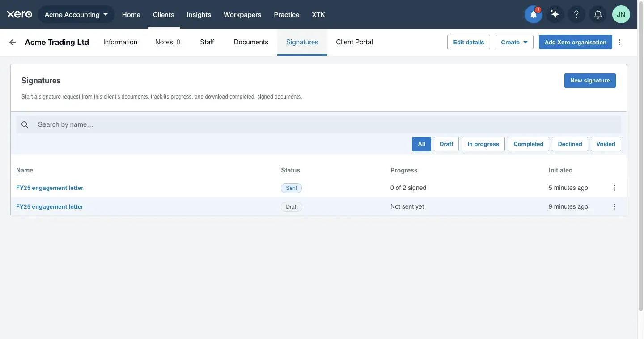Focus the Search by name field
The width and height of the screenshot is (644, 339).
[318, 124]
